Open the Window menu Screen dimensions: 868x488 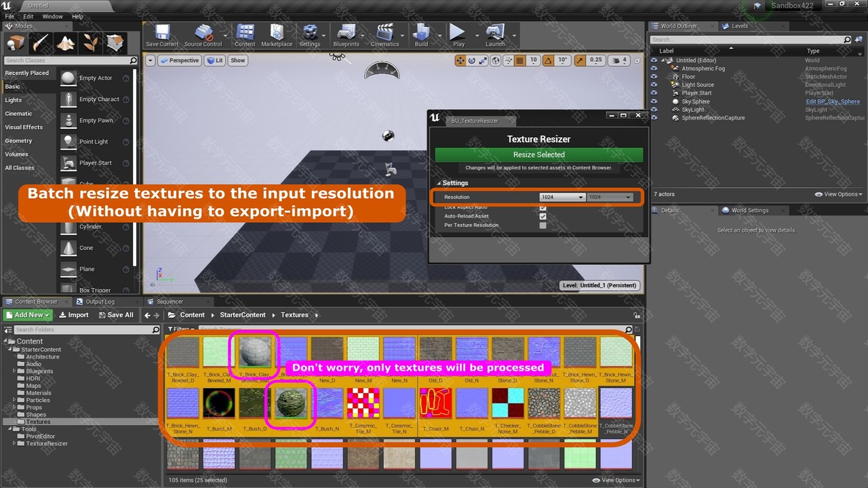(52, 16)
